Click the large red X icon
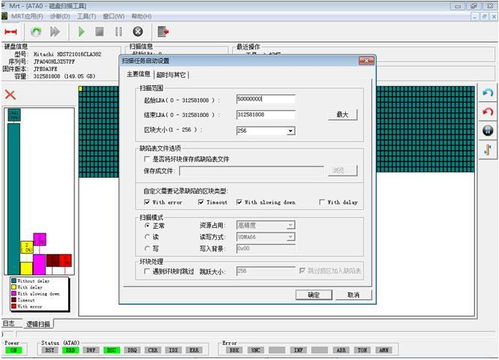 coord(10,95)
